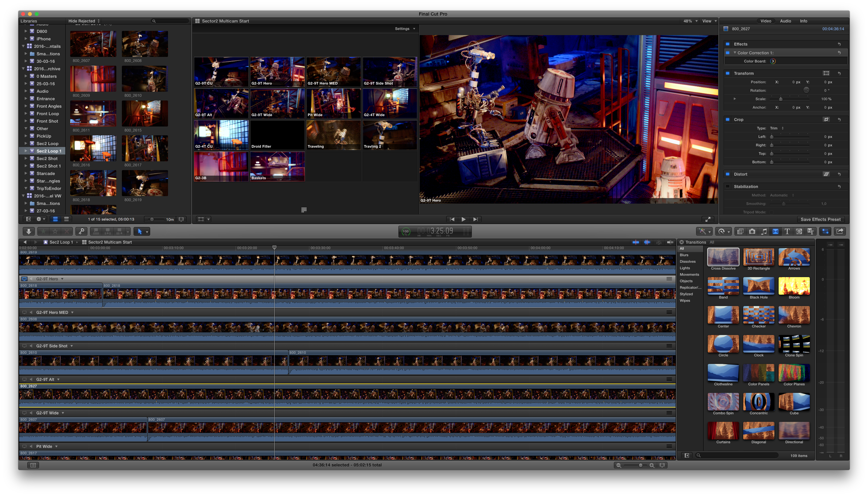
Task: Open the viewer zoom 48% dropdown
Action: pos(690,21)
